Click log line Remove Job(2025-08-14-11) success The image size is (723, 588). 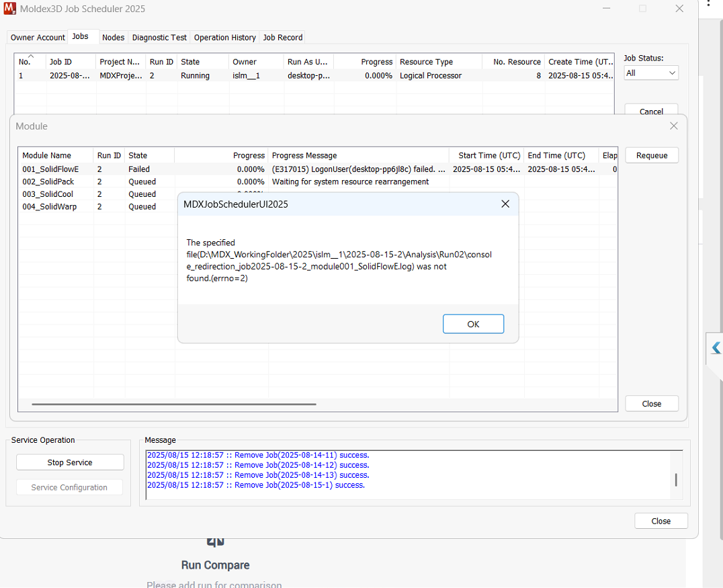point(258,455)
